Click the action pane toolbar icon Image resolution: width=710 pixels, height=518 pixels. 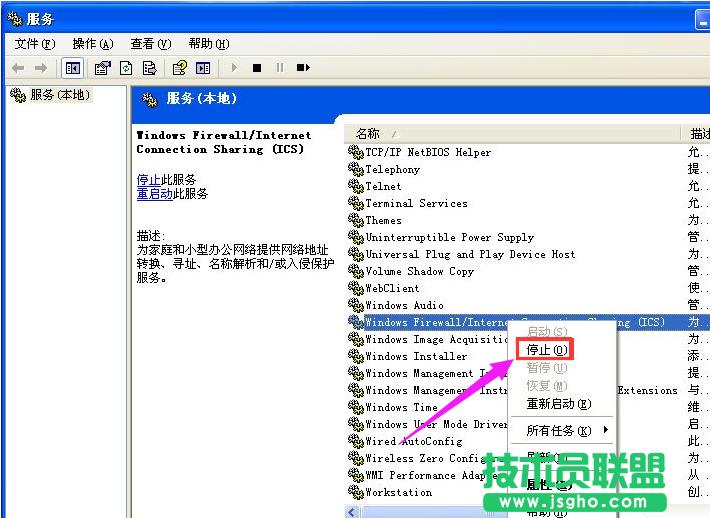click(x=203, y=68)
